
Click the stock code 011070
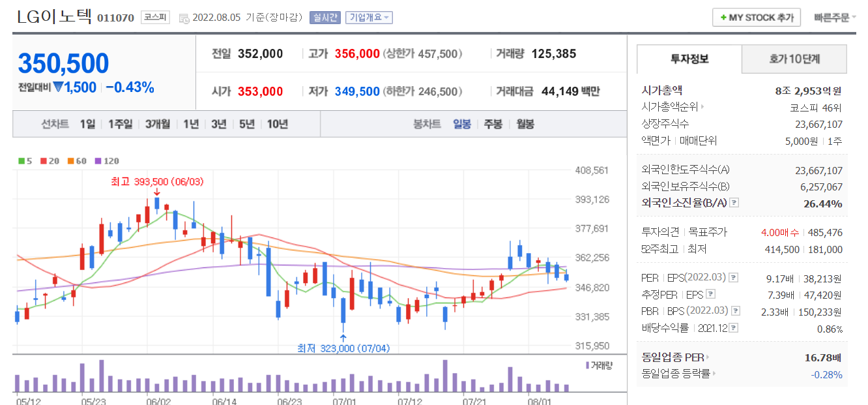pos(116,18)
